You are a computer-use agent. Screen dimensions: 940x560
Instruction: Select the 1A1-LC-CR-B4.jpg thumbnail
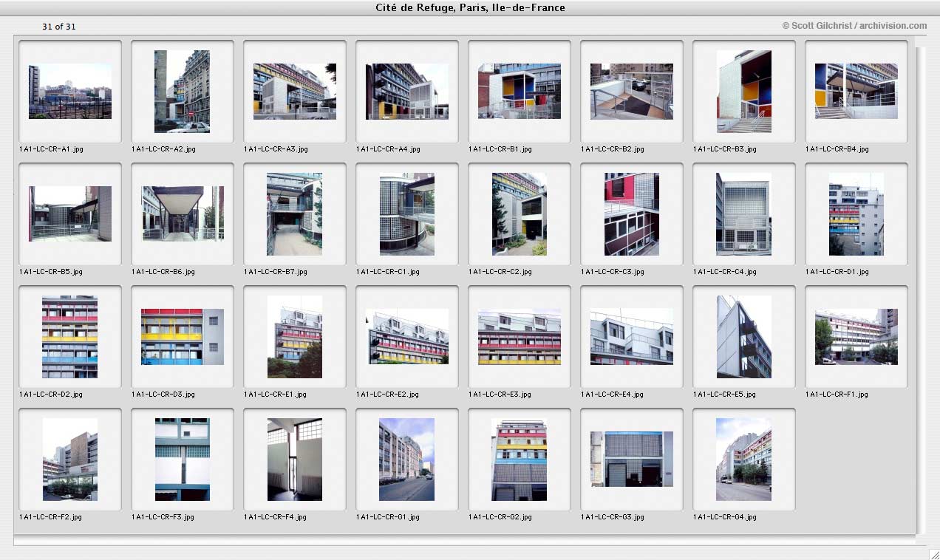click(x=856, y=92)
